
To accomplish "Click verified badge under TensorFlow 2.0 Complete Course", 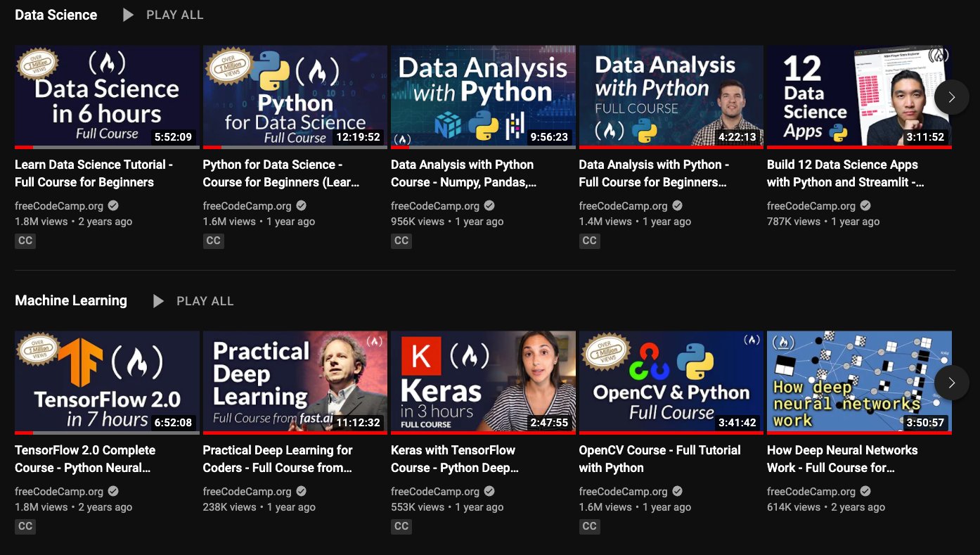I will pos(113,492).
